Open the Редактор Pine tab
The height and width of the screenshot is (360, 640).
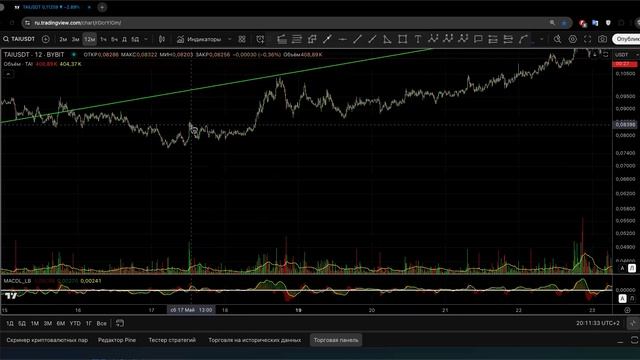117,340
